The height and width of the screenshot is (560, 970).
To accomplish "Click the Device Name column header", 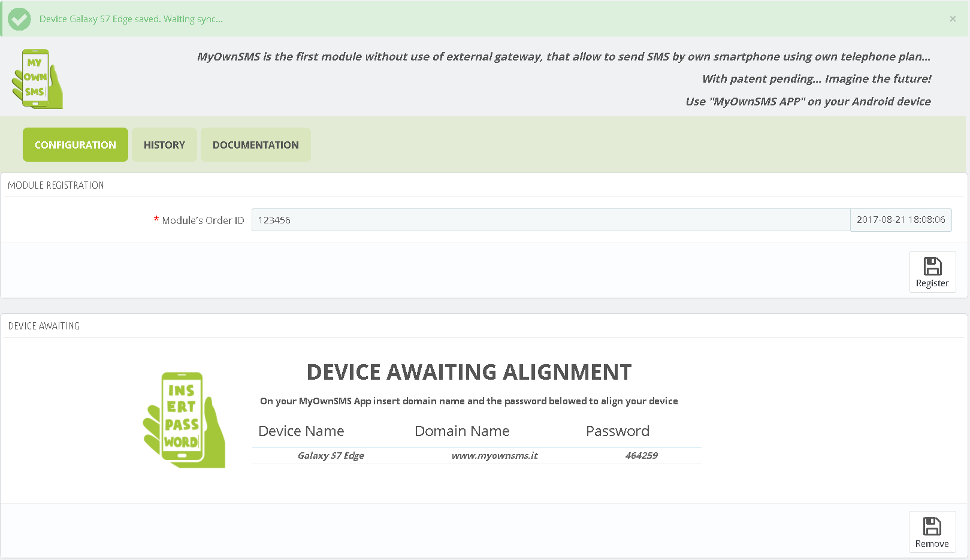I will (x=301, y=431).
